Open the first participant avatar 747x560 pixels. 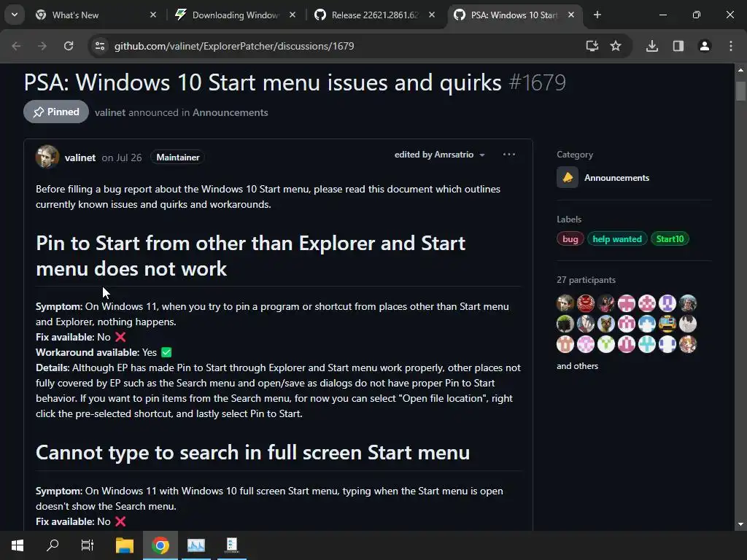pos(565,303)
